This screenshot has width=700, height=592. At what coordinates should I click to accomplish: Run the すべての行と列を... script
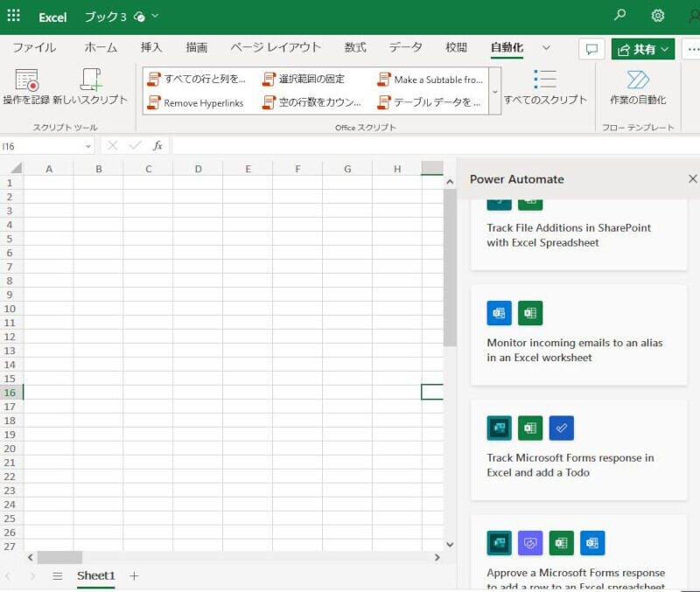(x=197, y=79)
